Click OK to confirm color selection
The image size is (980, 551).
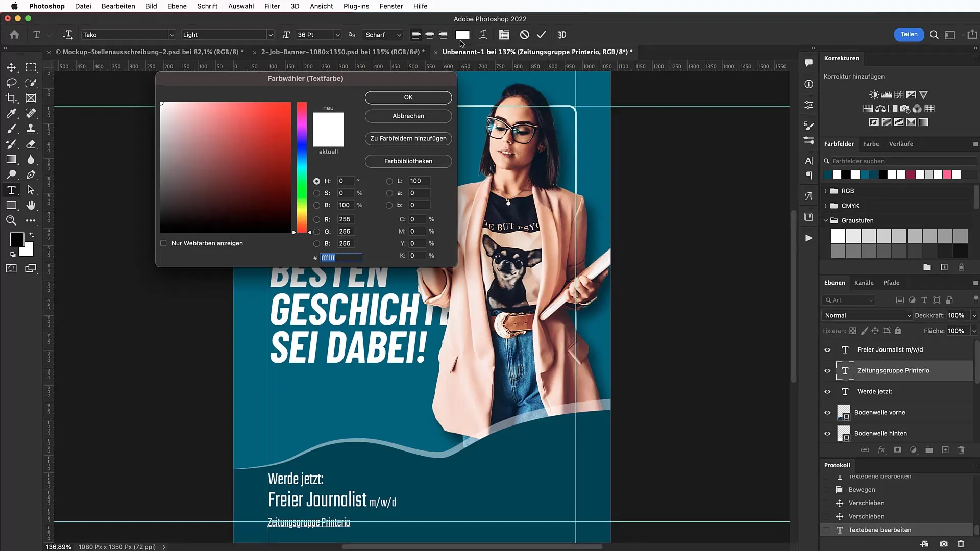click(x=407, y=97)
